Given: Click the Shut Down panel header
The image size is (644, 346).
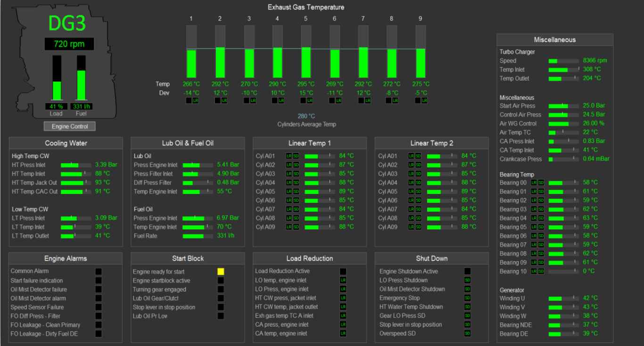Looking at the screenshot, I should (x=432, y=258).
